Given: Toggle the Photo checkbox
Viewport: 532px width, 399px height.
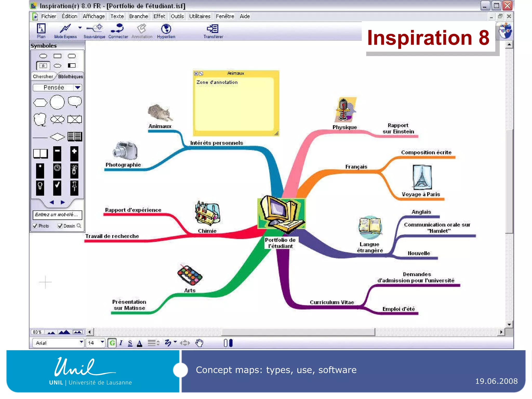Looking at the screenshot, I should (x=35, y=226).
